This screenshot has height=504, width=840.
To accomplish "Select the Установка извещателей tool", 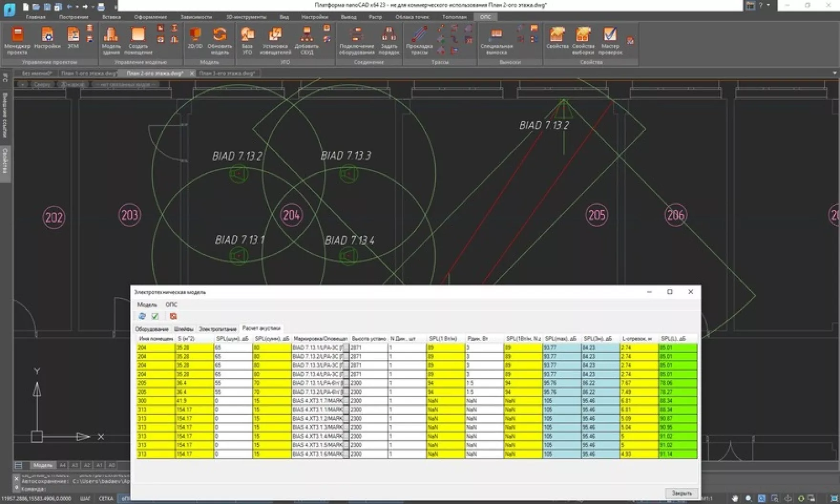I will point(274,39).
